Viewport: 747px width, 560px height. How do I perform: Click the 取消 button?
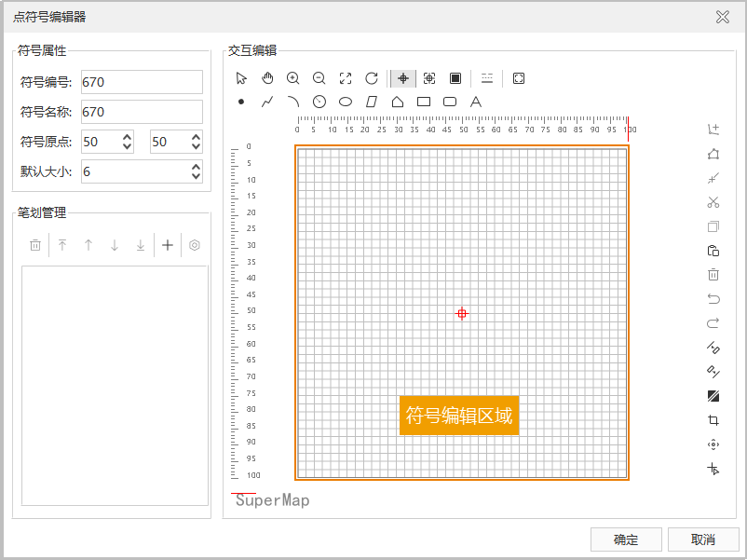click(x=703, y=540)
